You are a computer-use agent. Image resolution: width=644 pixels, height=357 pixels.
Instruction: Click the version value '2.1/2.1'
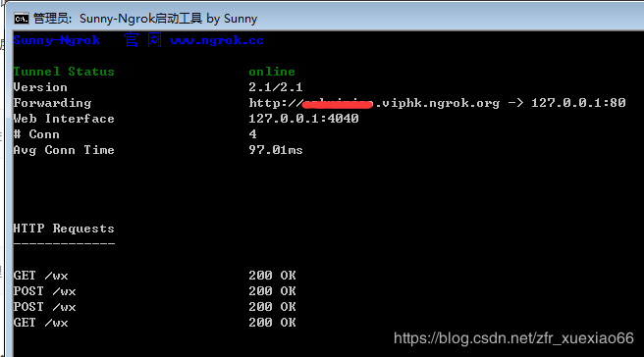pyautogui.click(x=276, y=87)
